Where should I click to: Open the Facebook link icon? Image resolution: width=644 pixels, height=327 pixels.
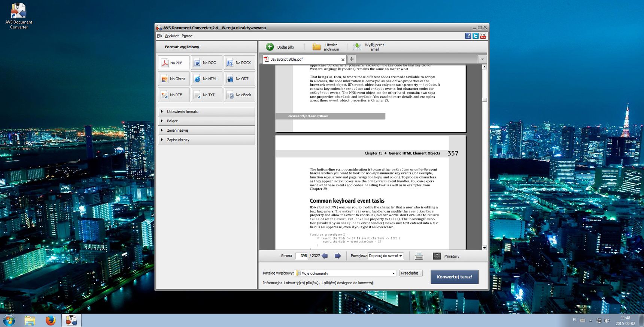468,36
